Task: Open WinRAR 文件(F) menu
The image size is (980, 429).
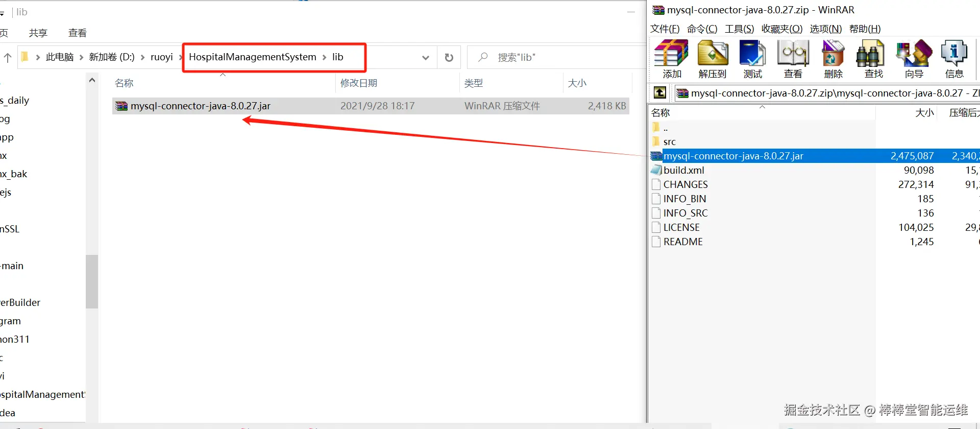Action: (x=665, y=29)
